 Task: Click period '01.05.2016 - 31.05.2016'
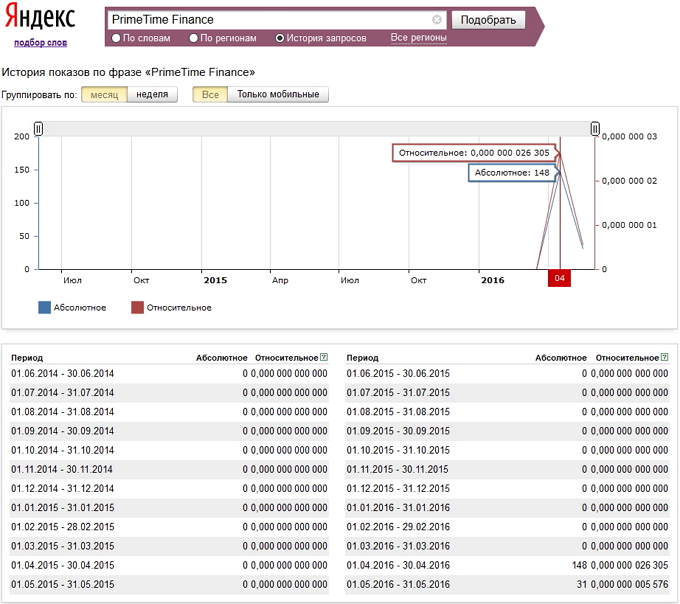point(398,584)
